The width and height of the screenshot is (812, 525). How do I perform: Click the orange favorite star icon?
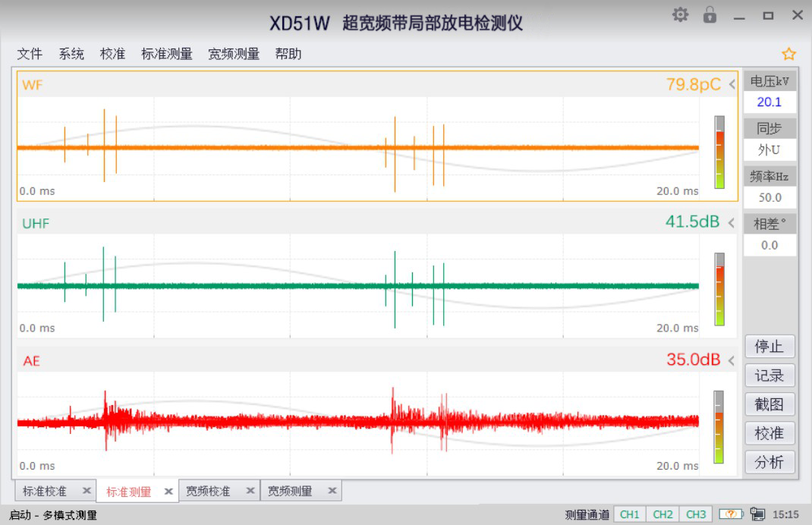point(788,54)
